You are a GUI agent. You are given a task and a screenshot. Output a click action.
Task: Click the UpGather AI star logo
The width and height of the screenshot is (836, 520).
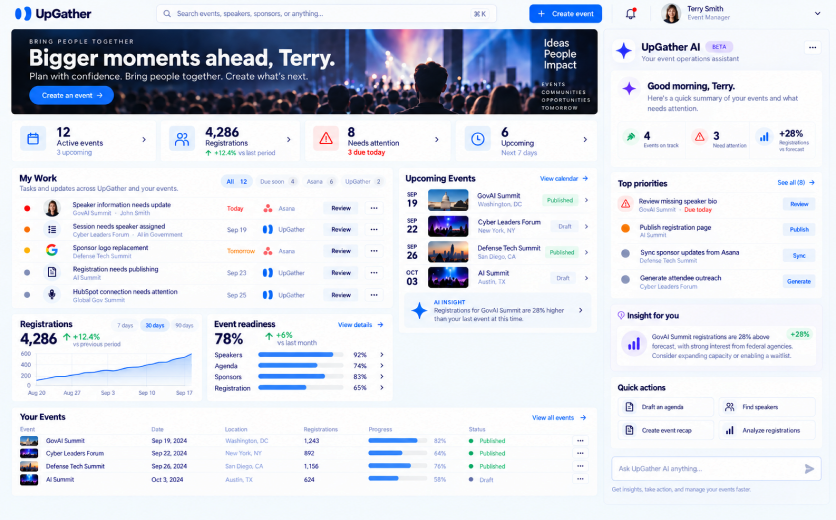624,51
